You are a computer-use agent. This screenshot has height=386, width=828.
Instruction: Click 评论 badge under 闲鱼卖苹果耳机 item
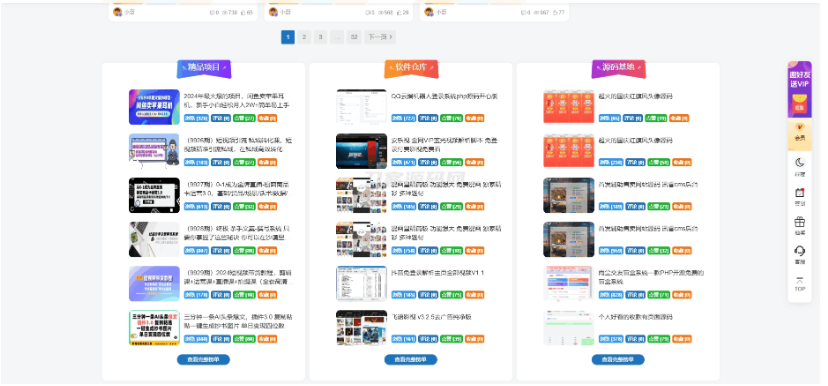click(x=220, y=118)
